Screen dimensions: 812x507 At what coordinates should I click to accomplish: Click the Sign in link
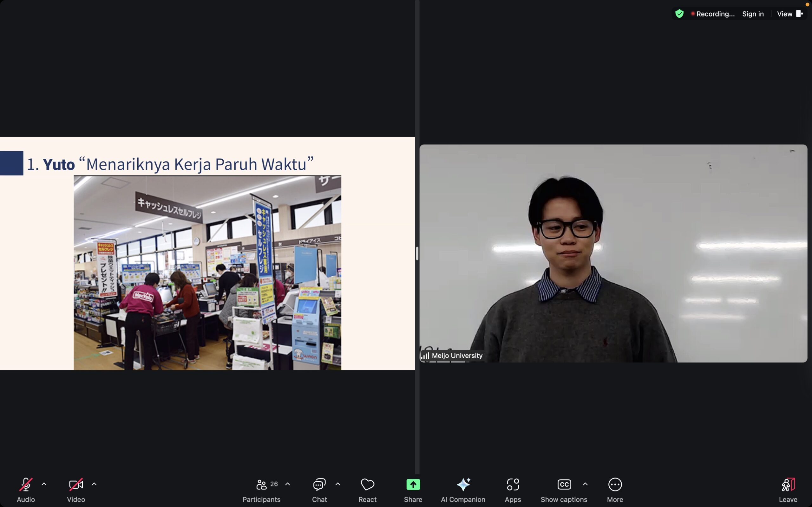click(x=753, y=14)
